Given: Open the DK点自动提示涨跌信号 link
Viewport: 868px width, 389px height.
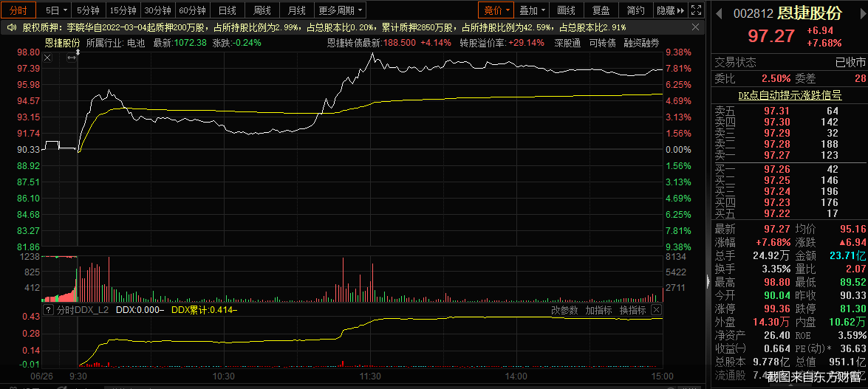Looking at the screenshot, I should 790,95.
